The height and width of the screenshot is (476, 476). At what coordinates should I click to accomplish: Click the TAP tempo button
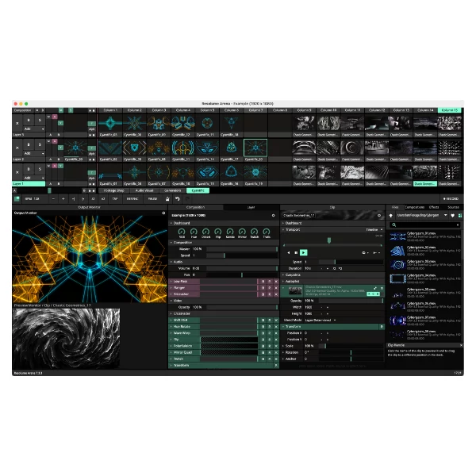(114, 199)
